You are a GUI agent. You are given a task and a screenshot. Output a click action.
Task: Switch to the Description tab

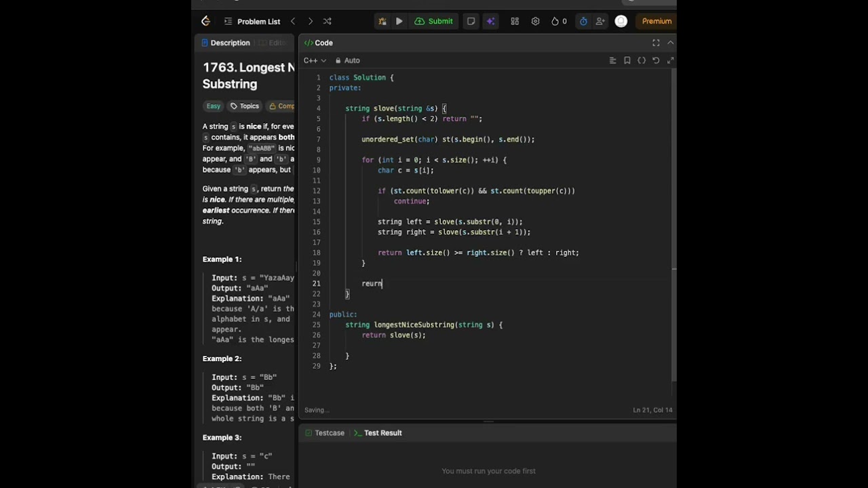tap(226, 43)
